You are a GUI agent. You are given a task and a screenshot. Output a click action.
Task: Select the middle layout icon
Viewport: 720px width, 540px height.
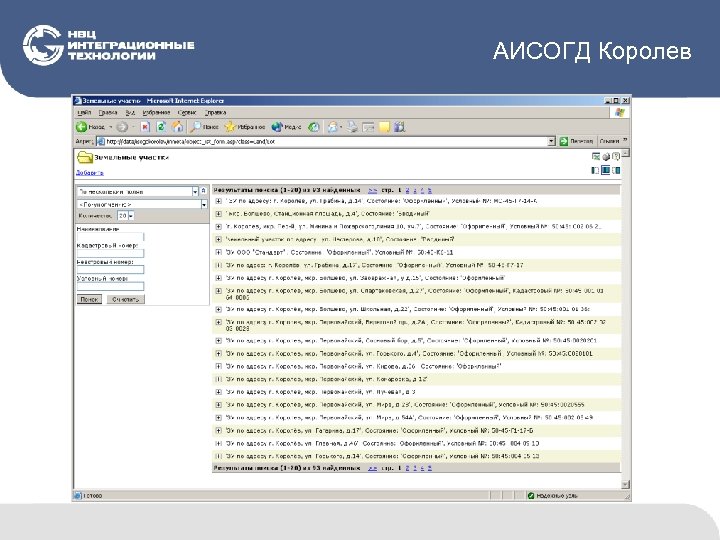606,170
